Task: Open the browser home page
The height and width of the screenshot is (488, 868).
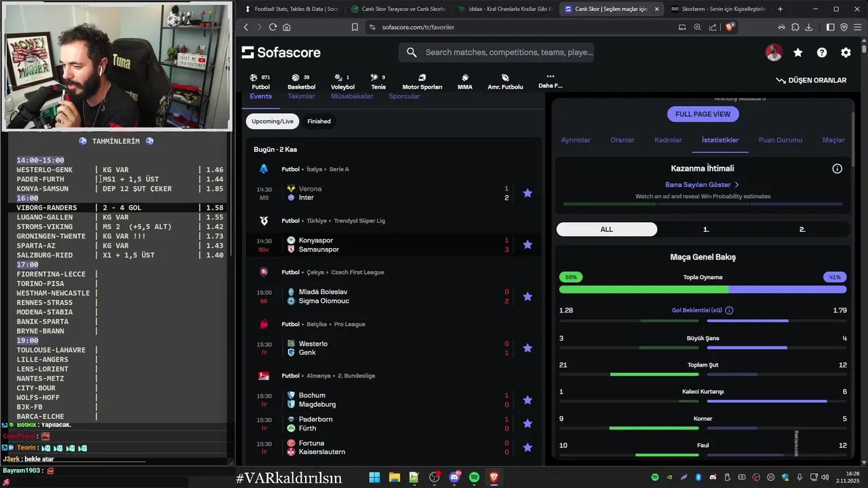Action: pyautogui.click(x=286, y=27)
